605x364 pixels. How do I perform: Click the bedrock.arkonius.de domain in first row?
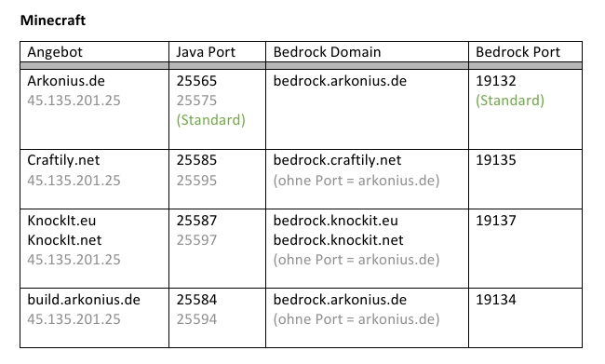click(340, 81)
